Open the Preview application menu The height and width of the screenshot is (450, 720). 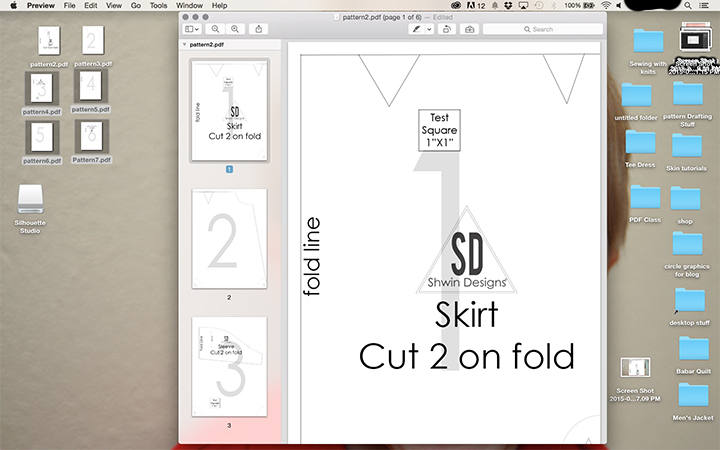tap(41, 6)
